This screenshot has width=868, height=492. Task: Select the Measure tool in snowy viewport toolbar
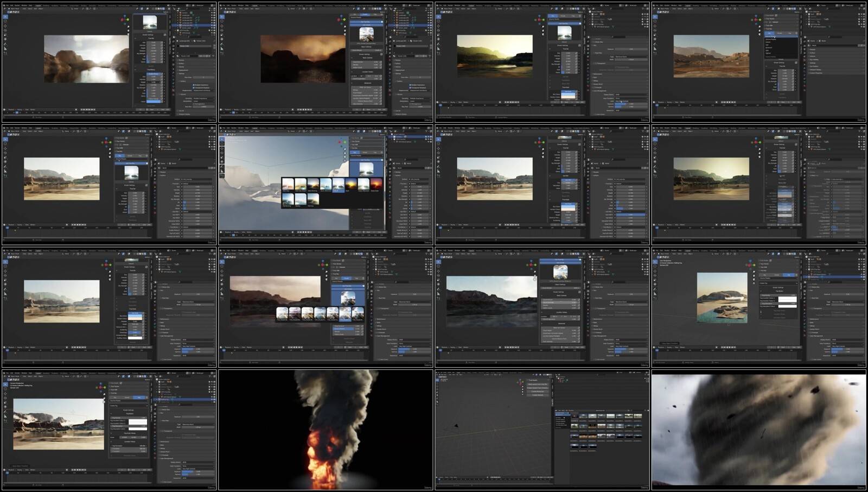222,171
